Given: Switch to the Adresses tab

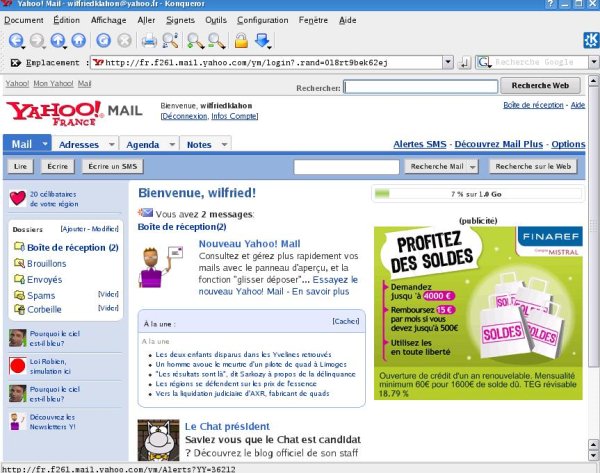Looking at the screenshot, I should pyautogui.click(x=79, y=145).
